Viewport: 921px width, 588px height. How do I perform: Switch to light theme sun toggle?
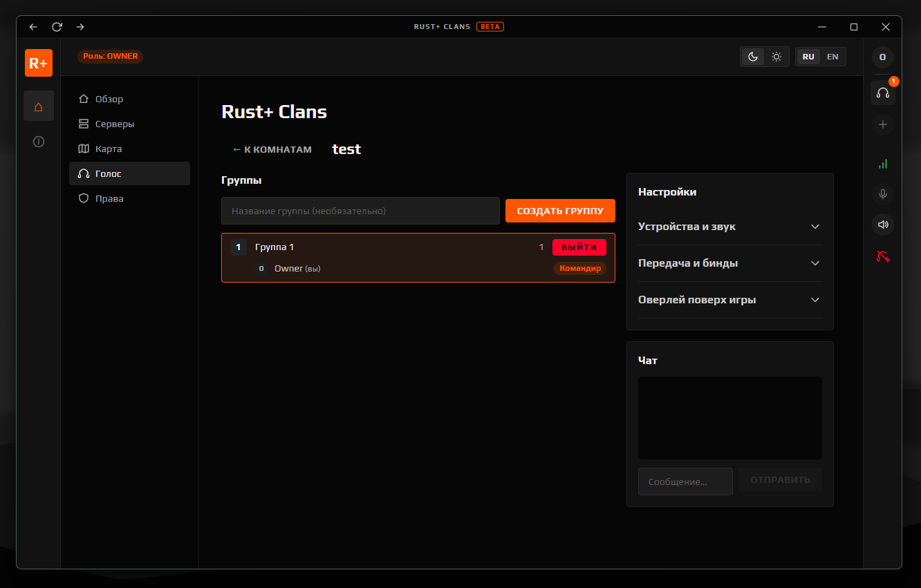(776, 57)
